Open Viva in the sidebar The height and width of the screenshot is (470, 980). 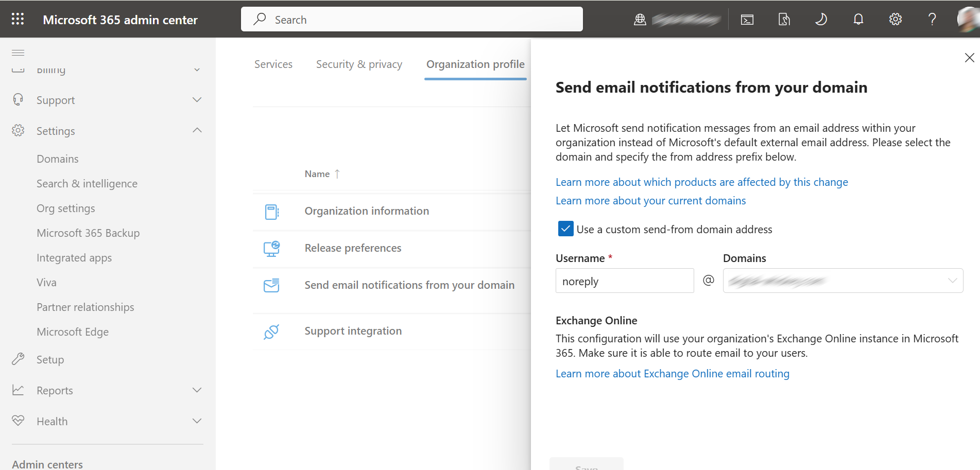pos(46,283)
